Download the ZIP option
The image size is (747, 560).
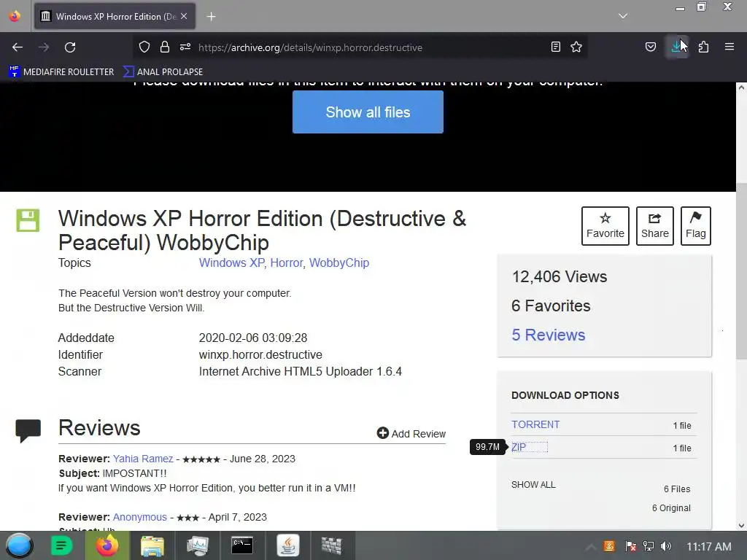pos(519,447)
